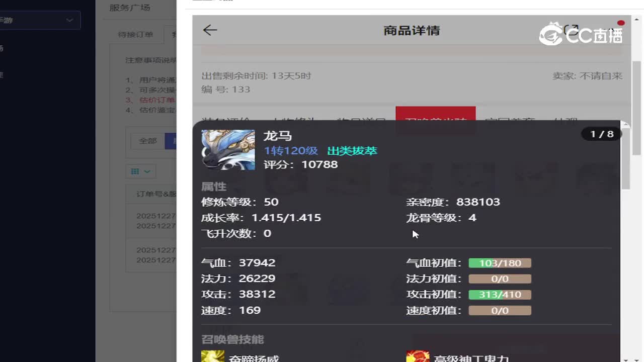Click the 法力初值 0/0 bar

coord(500,279)
